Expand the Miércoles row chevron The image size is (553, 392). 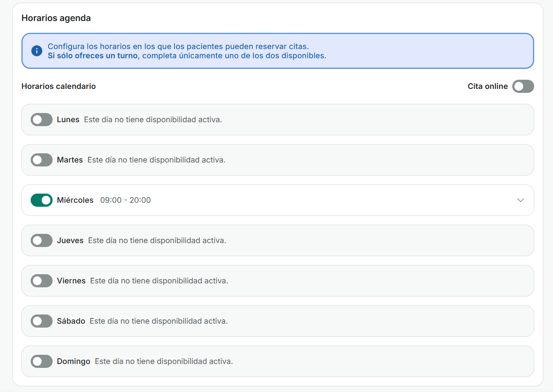pos(520,200)
